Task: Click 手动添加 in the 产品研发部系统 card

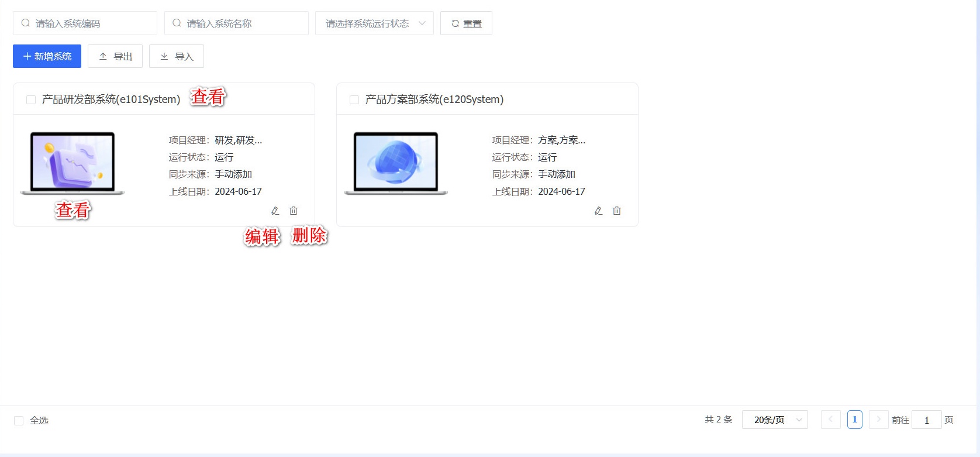Action: point(233,174)
